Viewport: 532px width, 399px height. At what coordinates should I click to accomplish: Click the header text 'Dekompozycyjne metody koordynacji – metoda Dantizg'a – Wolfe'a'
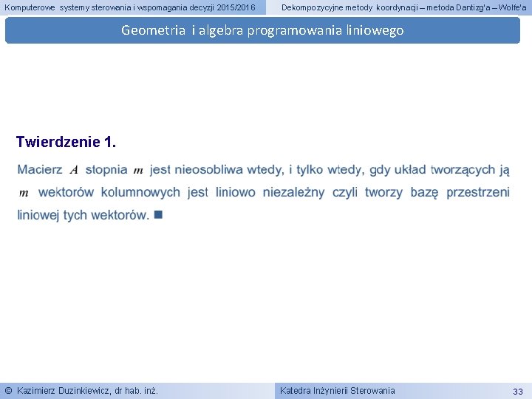[403, 7]
